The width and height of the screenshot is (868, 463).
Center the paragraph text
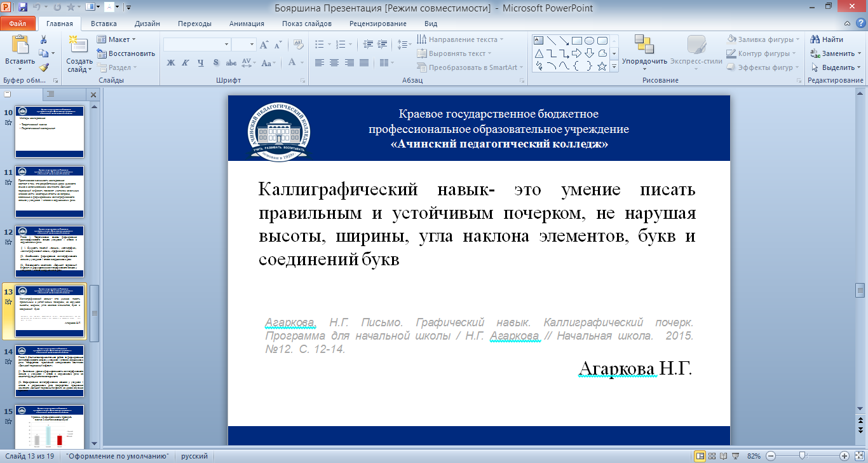point(334,62)
